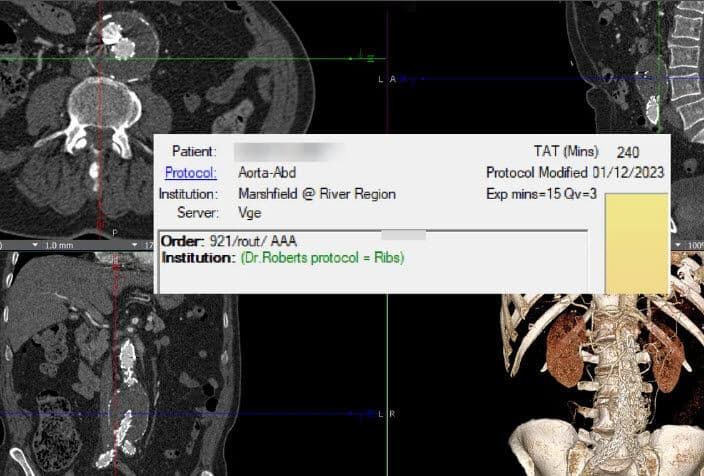Open the dropdown arrow right of 1.0 mm
This screenshot has height=476, width=704.
tap(134, 245)
